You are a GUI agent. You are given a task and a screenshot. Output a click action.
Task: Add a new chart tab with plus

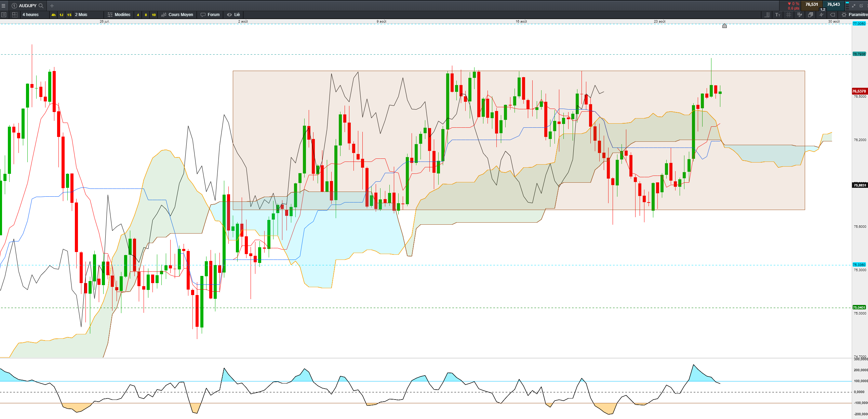pyautogui.click(x=52, y=5)
